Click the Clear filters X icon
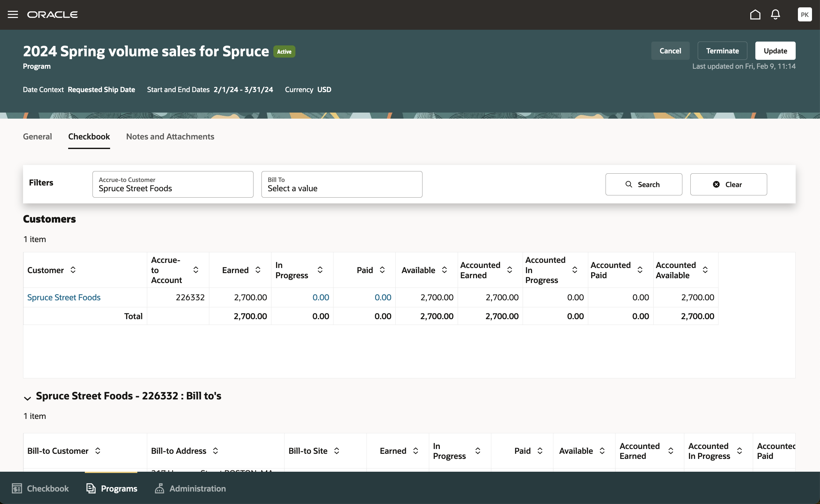 click(716, 184)
